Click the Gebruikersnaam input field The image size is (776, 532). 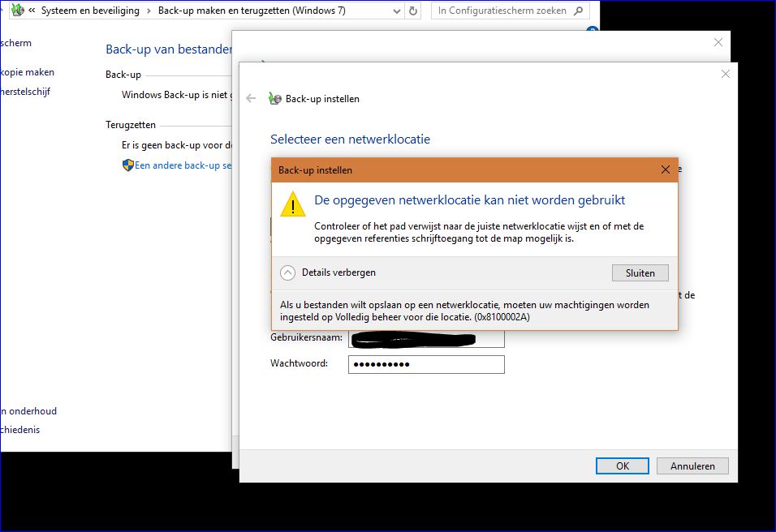tap(426, 339)
